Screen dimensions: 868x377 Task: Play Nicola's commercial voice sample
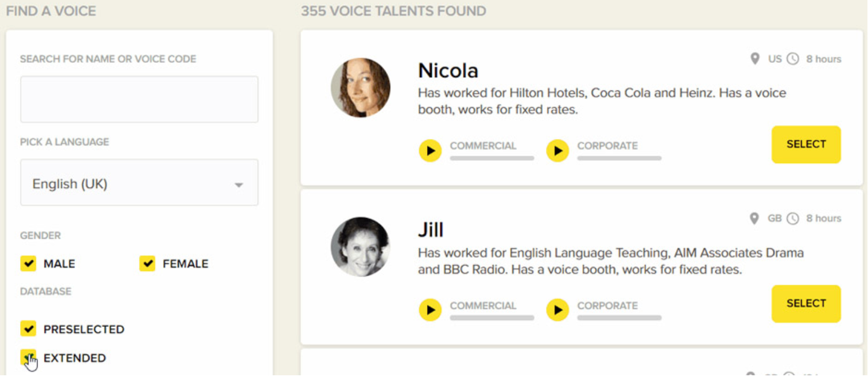pyautogui.click(x=430, y=151)
